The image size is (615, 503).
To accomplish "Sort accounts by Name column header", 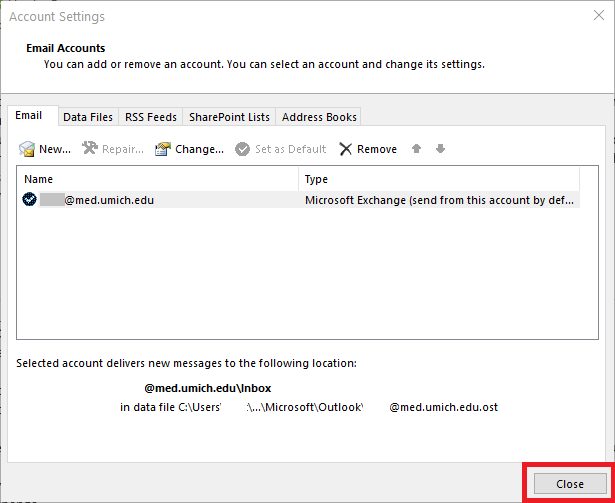I will 160,179.
